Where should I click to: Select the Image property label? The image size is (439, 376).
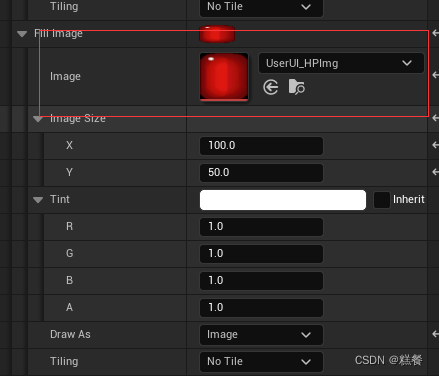click(x=65, y=76)
